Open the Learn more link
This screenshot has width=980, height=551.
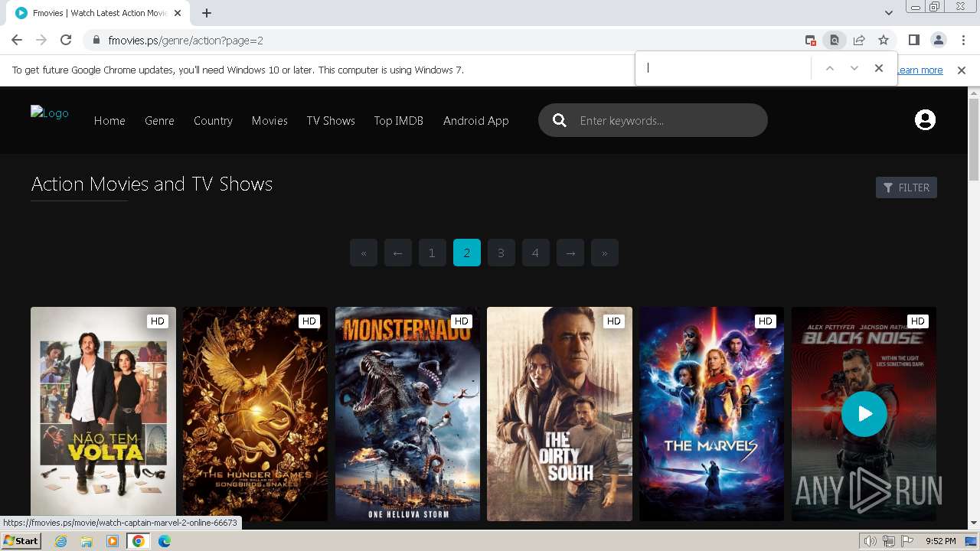coord(920,70)
